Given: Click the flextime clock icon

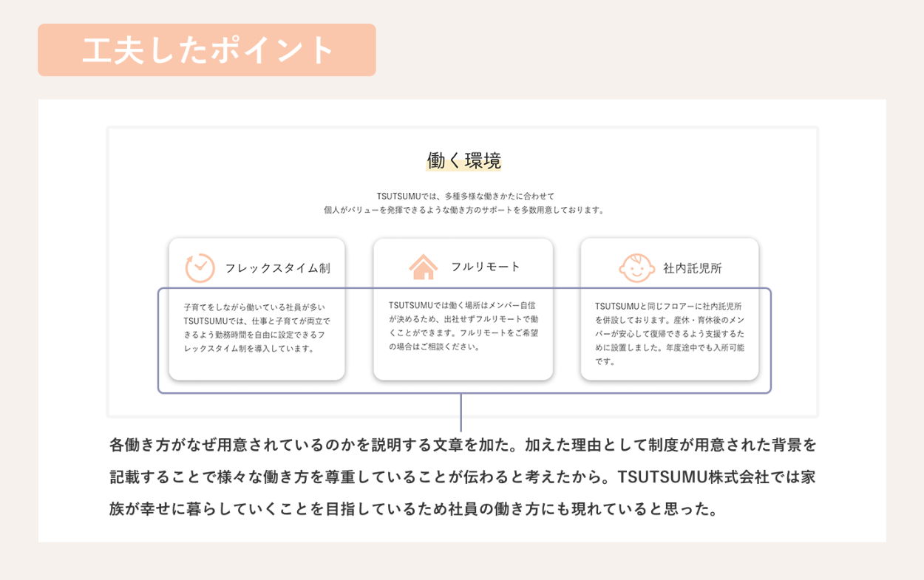Looking at the screenshot, I should click(x=200, y=268).
